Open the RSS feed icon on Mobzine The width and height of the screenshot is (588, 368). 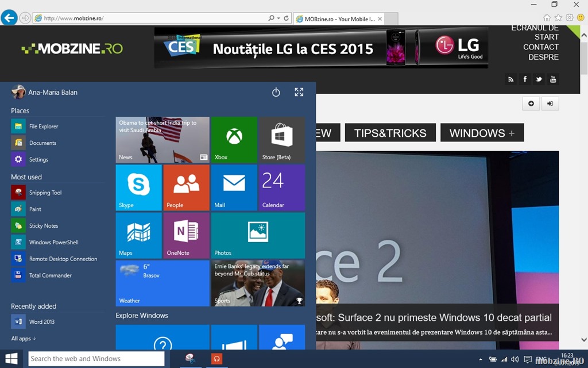tap(510, 79)
